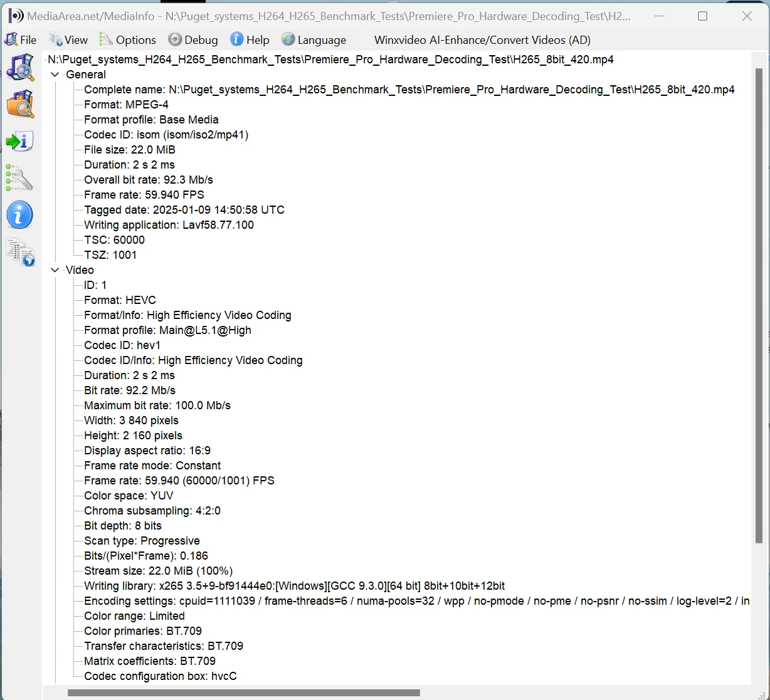Select the 'File size: 22.0 MiB' row

click(x=130, y=150)
